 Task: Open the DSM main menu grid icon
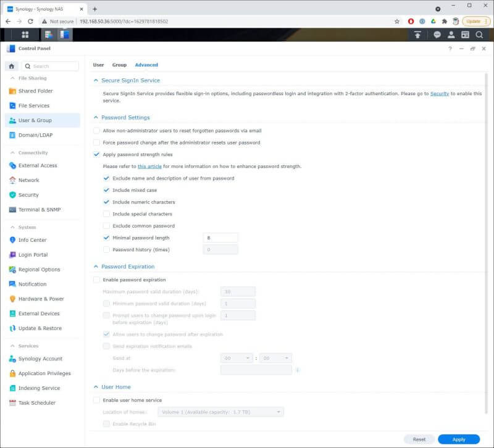point(25,34)
